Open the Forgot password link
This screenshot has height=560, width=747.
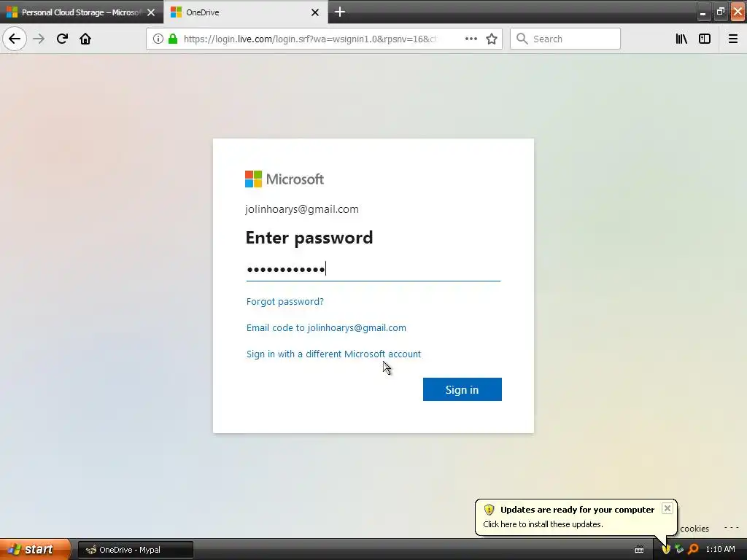click(285, 301)
